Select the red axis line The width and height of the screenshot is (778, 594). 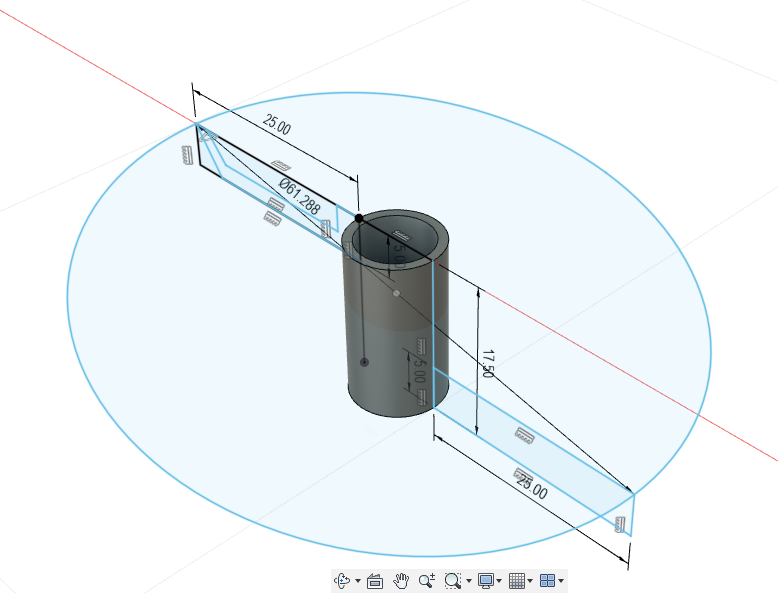[x=595, y=356]
